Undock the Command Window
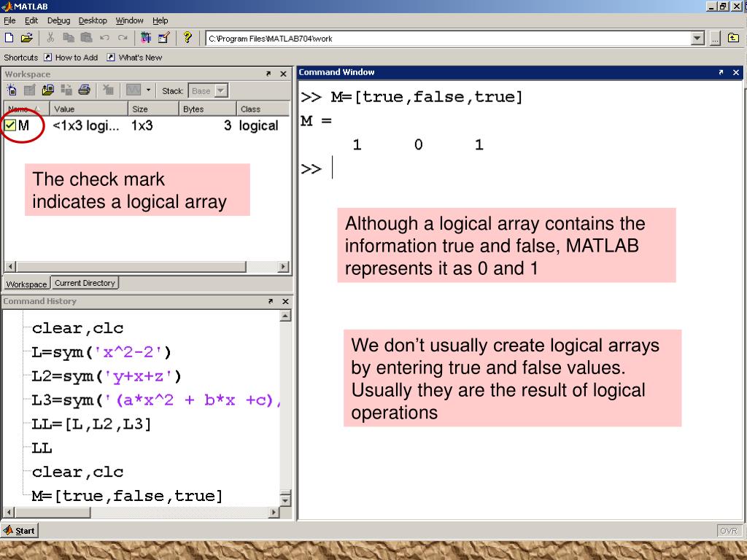Screen dimensions: 747x560 [721, 72]
